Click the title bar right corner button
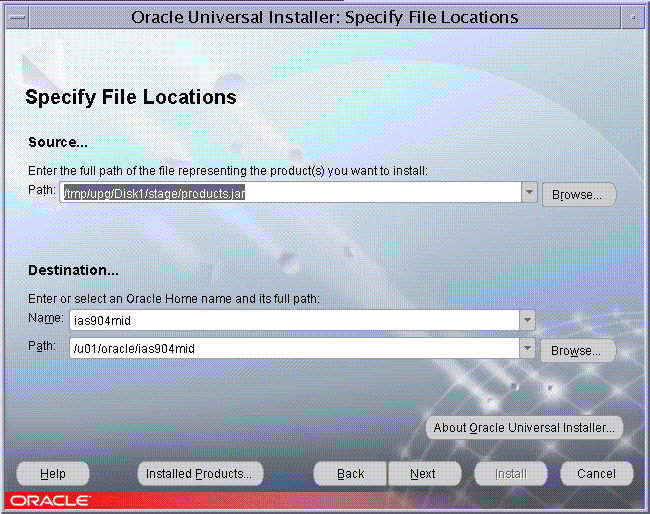 [x=633, y=18]
